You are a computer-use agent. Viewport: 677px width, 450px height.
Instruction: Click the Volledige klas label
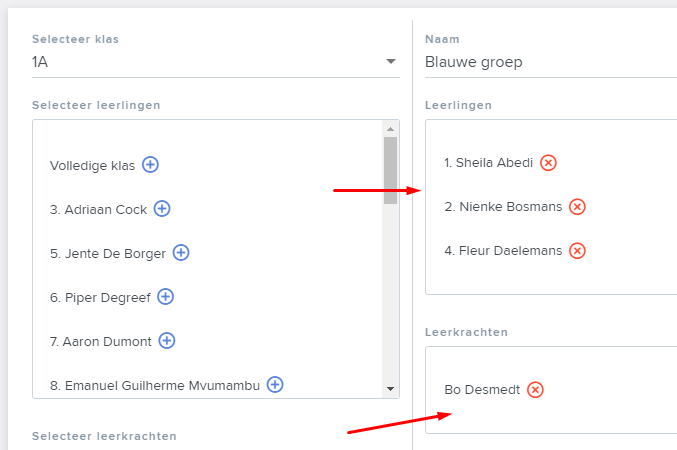point(92,165)
